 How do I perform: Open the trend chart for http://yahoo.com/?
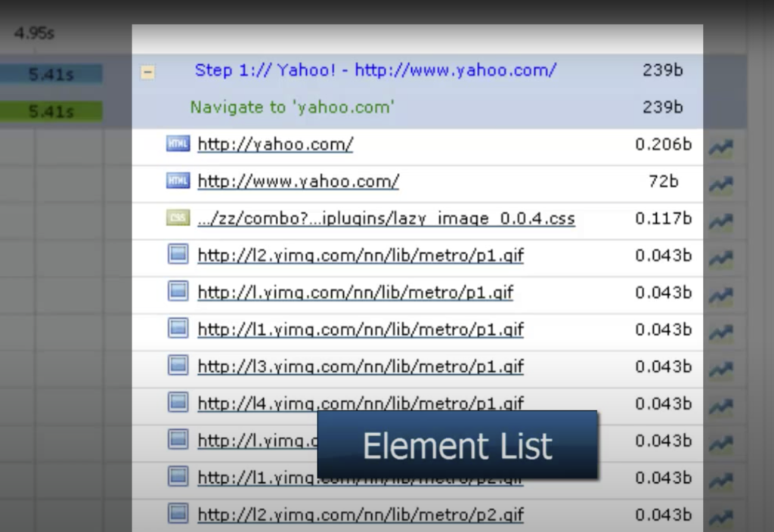pos(721,147)
